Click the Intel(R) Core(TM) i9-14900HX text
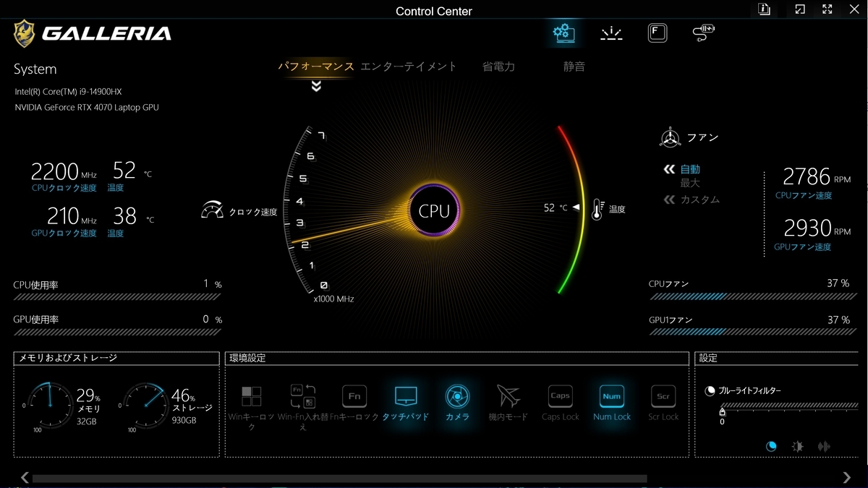Screen dimensions: 868x488 (68, 92)
